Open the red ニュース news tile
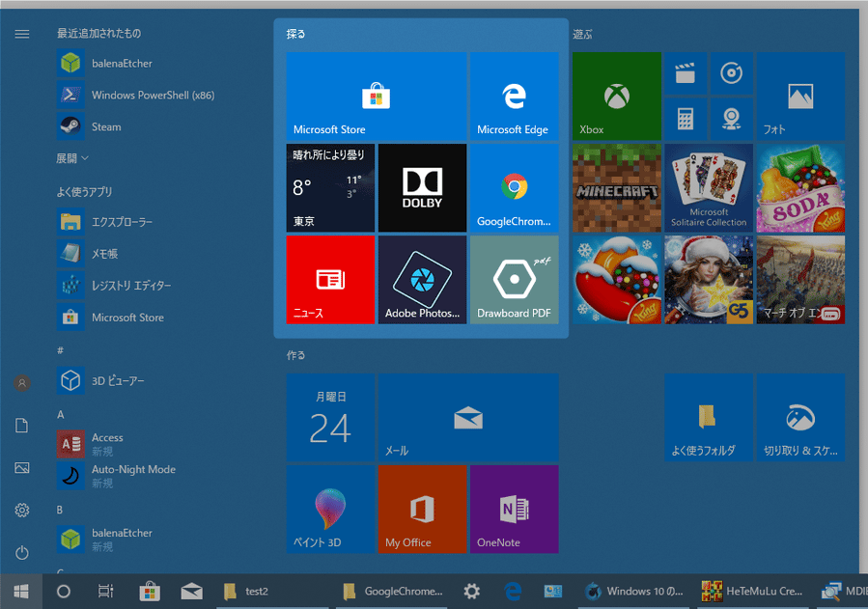 pos(330,280)
